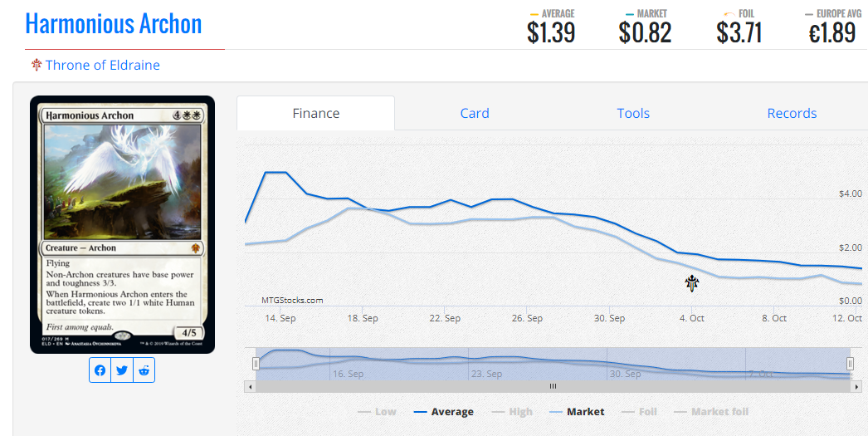The width and height of the screenshot is (868, 436).
Task: Toggle the Average price series
Action: tap(444, 412)
